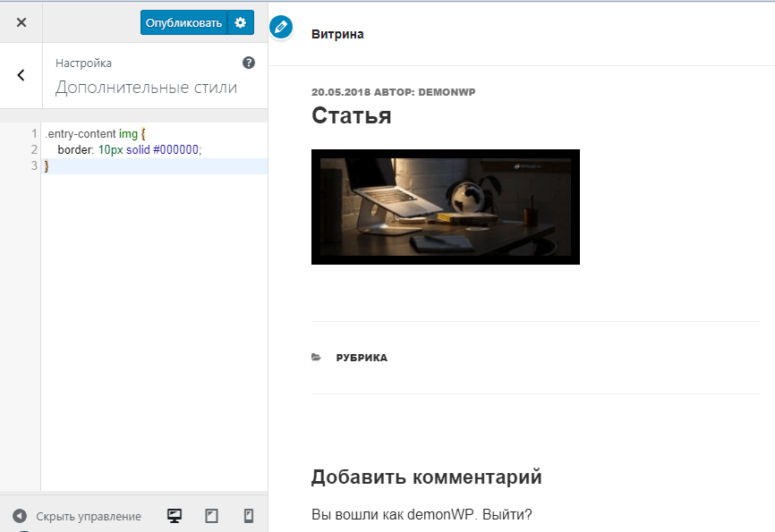Click the Выйти? logout link
This screenshot has height=532, width=775.
[507, 514]
